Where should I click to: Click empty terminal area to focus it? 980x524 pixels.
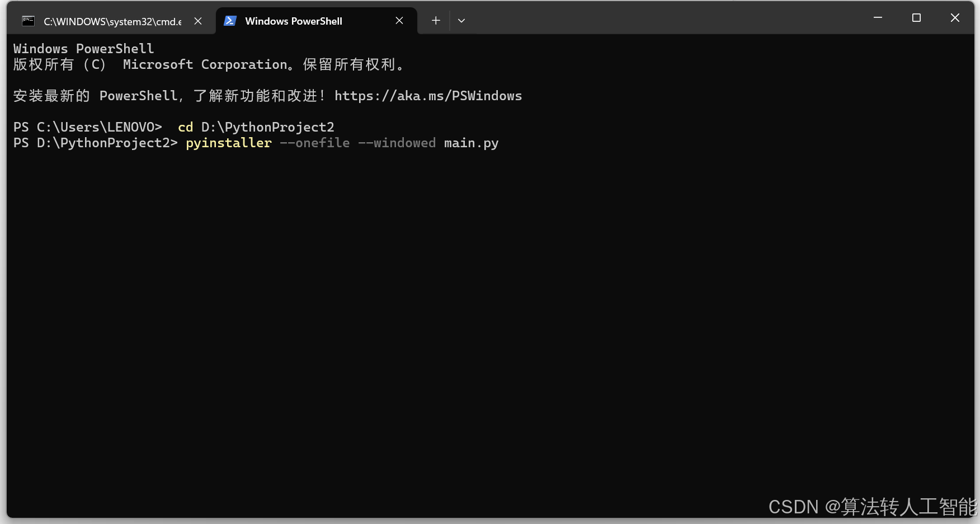click(x=447, y=308)
